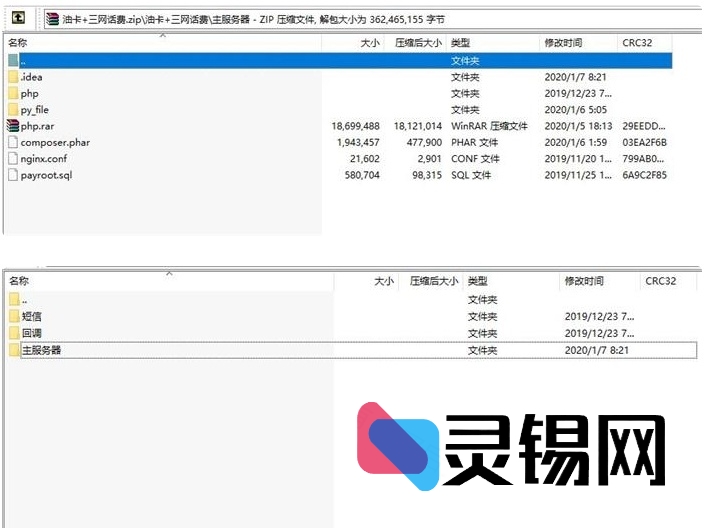Screen dimensions: 705x528
Task: Sort upper list by 修改时间 column
Action: click(564, 44)
